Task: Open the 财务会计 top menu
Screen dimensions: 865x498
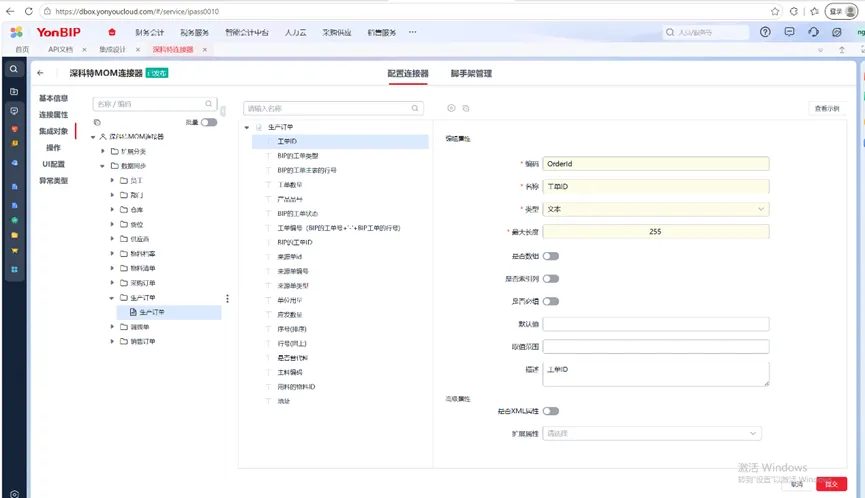Action: point(149,33)
